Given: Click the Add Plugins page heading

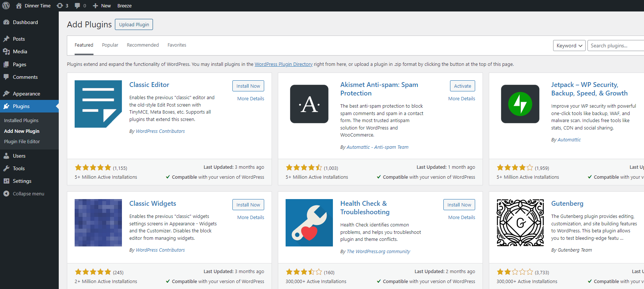Looking at the screenshot, I should coord(89,24).
